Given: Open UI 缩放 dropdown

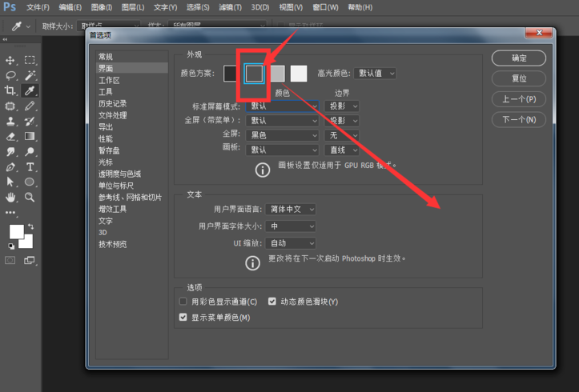Looking at the screenshot, I should tap(291, 243).
